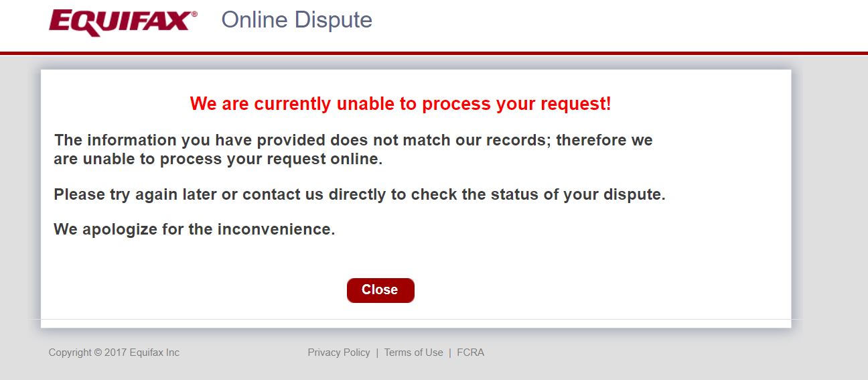Click the separator between Privacy Policy and Terms
The height and width of the screenshot is (380, 868).
(377, 353)
